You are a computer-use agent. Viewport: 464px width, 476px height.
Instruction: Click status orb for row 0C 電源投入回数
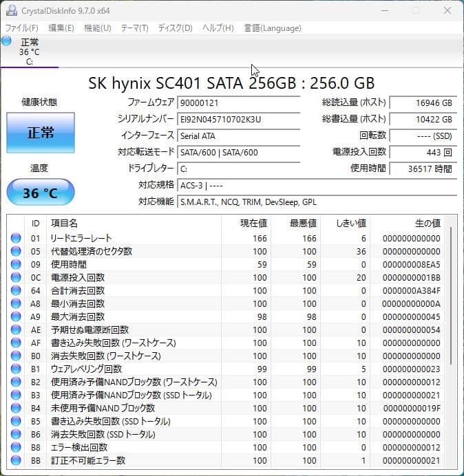point(16,277)
